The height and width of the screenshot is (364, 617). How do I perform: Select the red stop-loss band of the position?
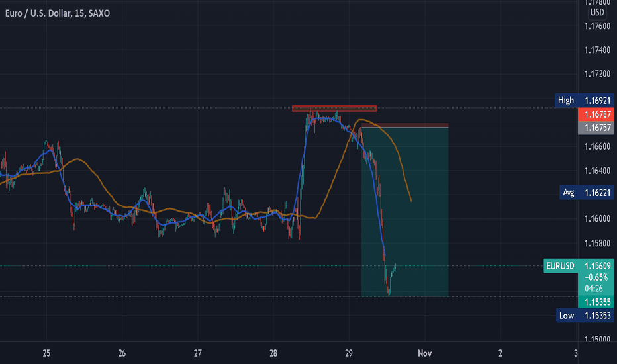pyautogui.click(x=404, y=126)
